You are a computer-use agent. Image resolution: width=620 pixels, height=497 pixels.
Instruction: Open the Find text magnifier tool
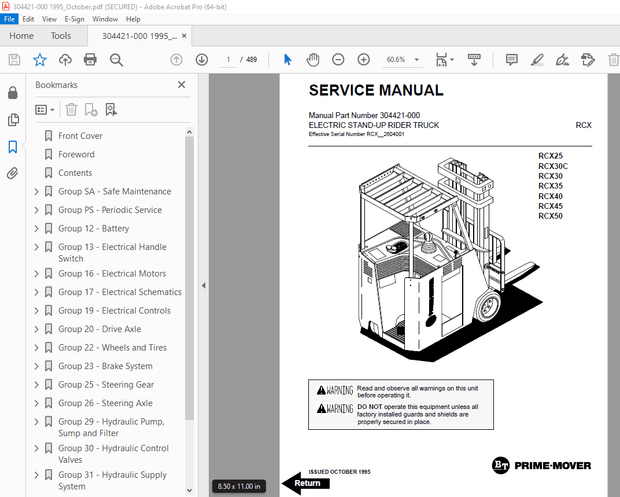tap(116, 60)
